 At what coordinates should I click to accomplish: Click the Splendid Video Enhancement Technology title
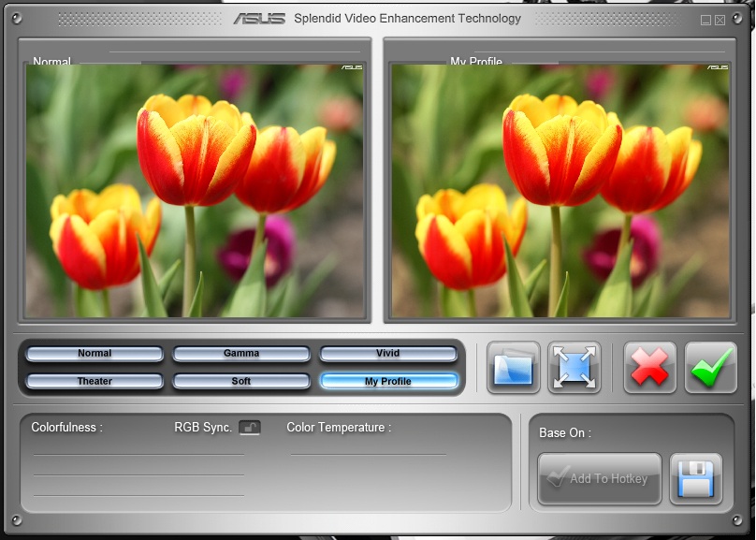[407, 19]
